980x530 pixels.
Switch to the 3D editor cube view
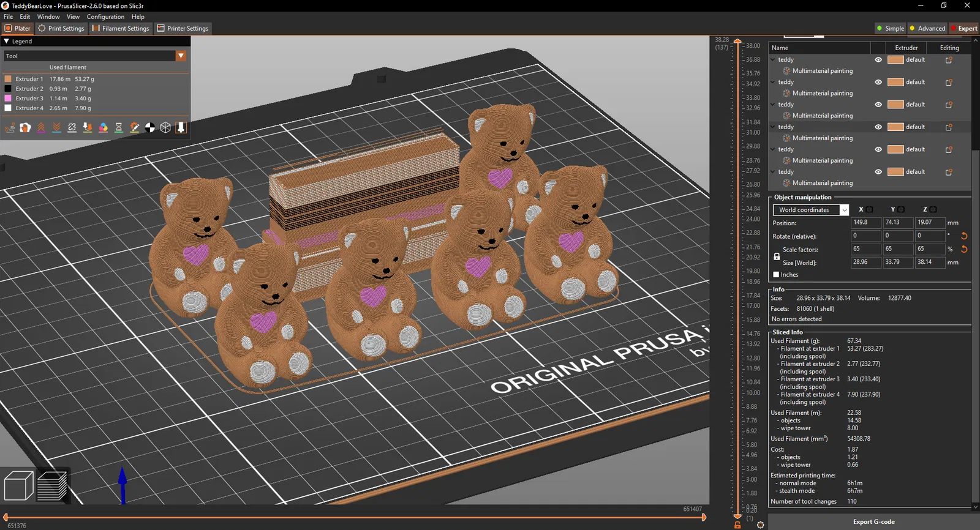tap(18, 486)
